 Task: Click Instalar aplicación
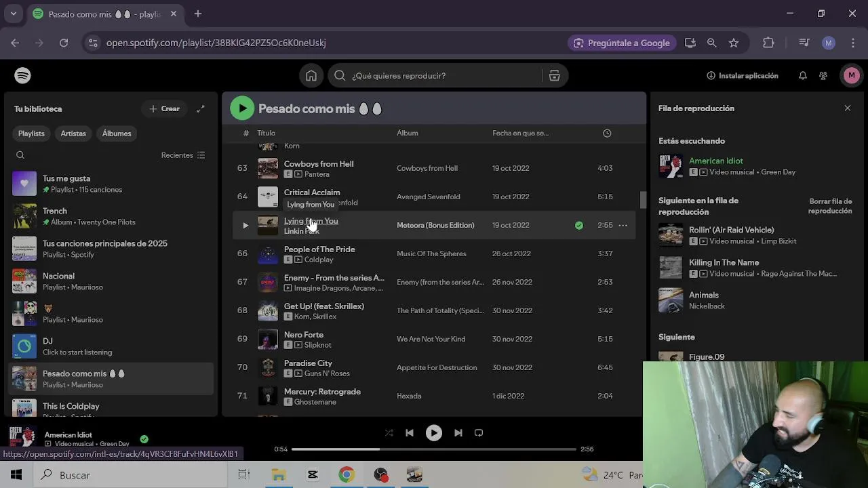742,76
